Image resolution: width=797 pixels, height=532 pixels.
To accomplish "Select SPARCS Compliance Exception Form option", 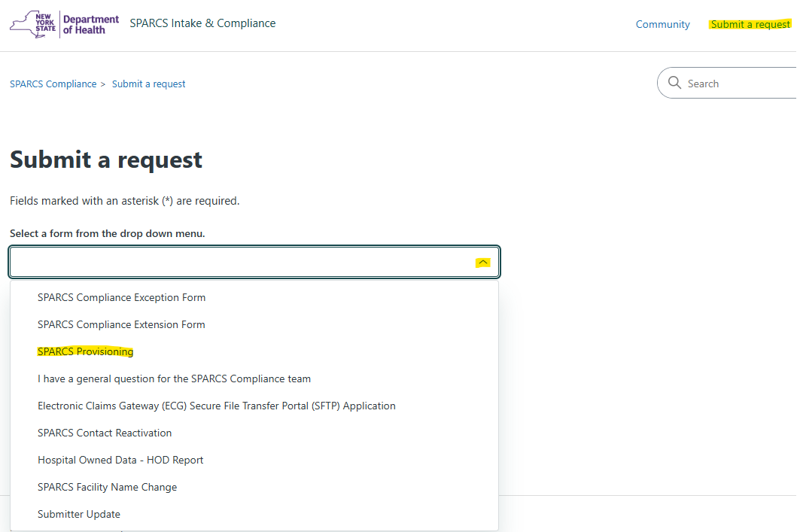I will click(254, 297).
